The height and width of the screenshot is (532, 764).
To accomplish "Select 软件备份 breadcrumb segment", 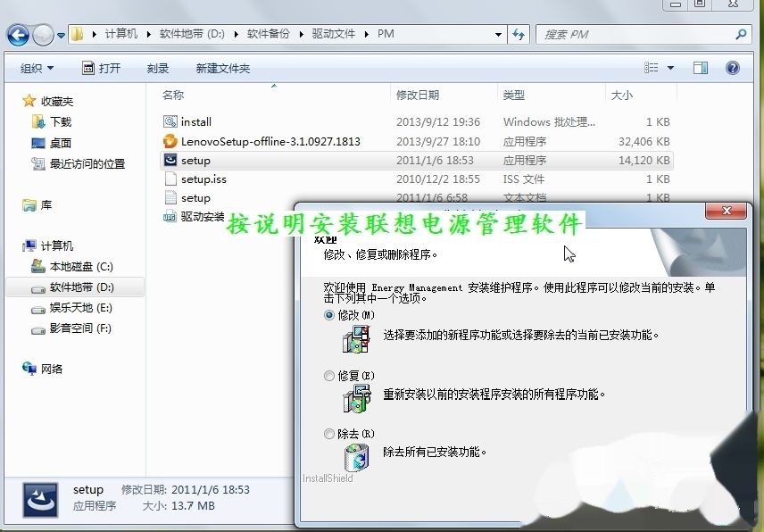I will [268, 34].
